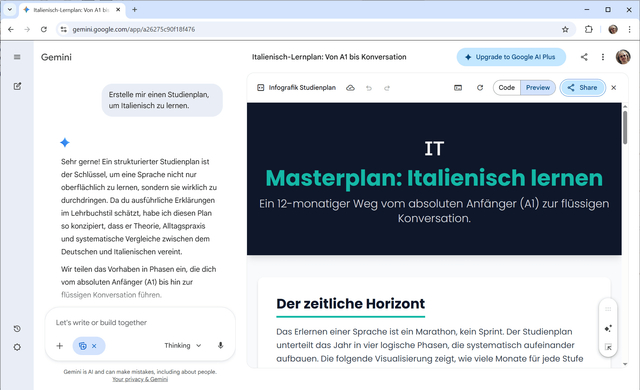Click the canvas Share button
The width and height of the screenshot is (640, 390).
click(x=582, y=88)
